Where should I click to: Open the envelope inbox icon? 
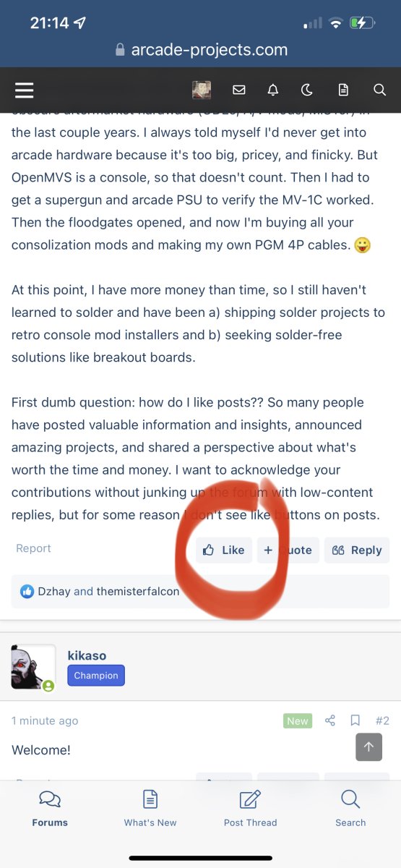point(239,90)
